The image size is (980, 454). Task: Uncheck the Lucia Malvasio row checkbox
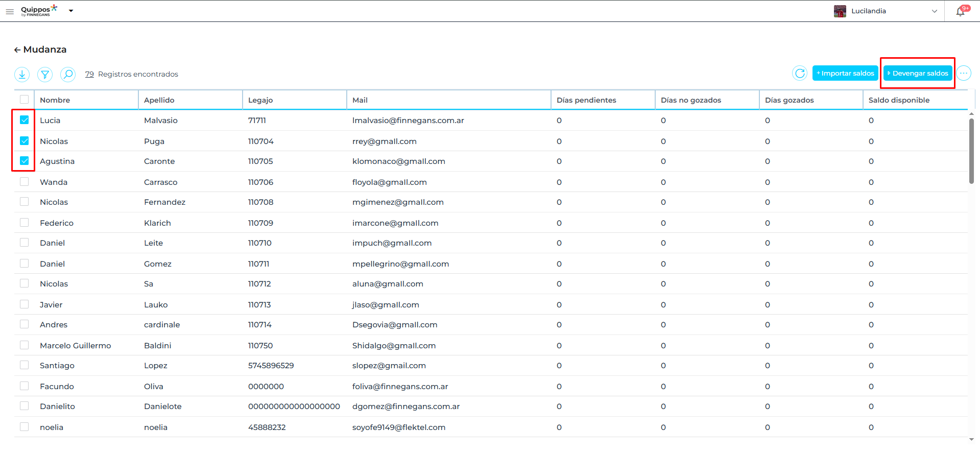25,120
